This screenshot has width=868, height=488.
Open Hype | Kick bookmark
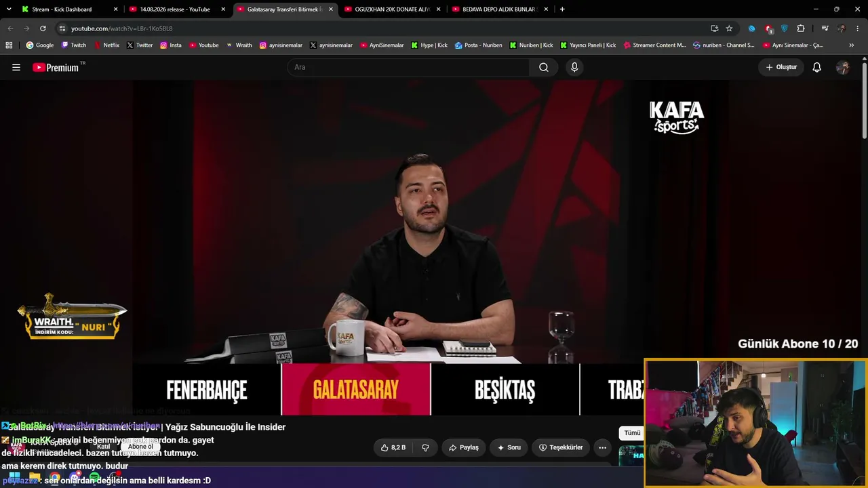(x=429, y=45)
